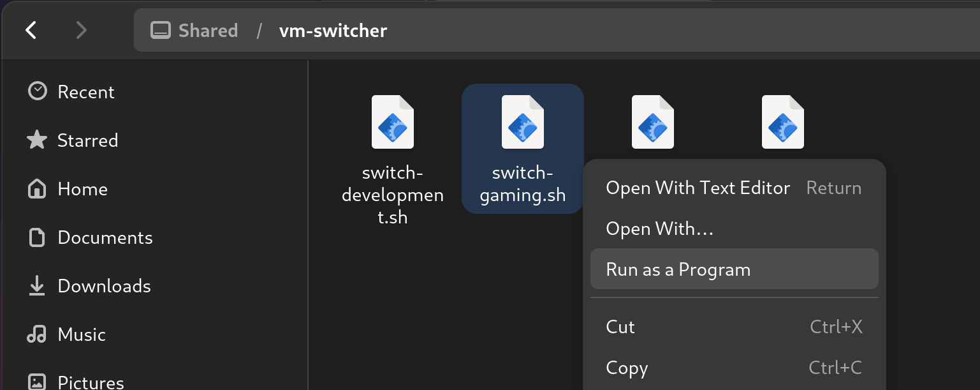Click the vm-switcher folder in path bar
This screenshot has height=390, width=980.
coord(333,30)
